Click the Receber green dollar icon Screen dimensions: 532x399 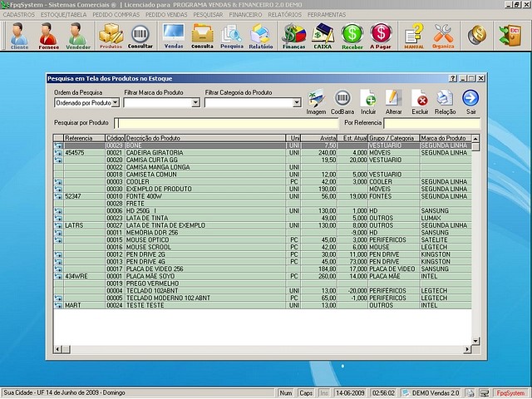pos(352,36)
